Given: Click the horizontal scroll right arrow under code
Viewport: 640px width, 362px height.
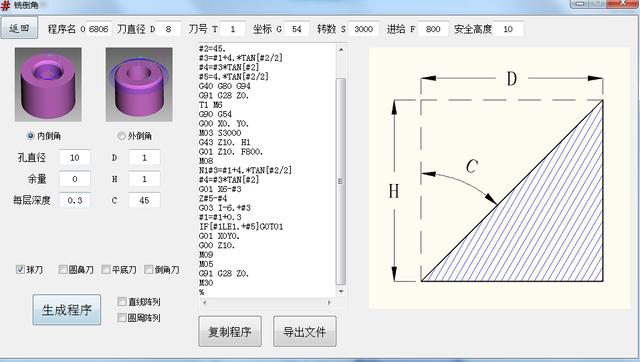Looking at the screenshot, I should point(329,302).
